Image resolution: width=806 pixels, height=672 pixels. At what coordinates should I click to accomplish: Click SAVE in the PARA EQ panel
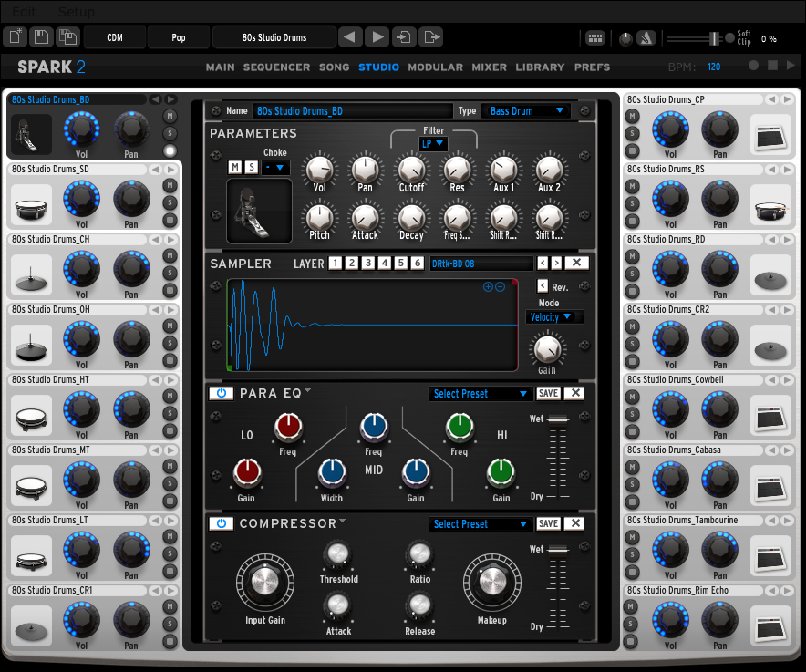coord(548,393)
